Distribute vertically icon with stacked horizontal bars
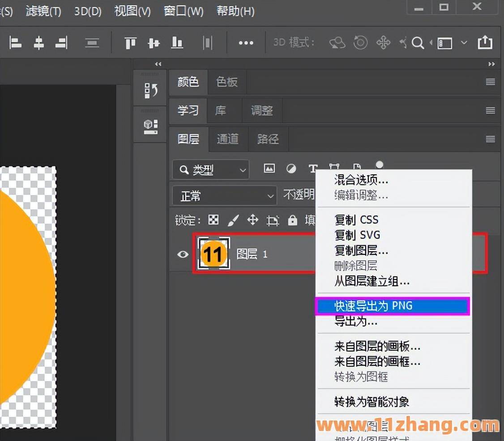Image resolution: width=504 pixels, height=441 pixels. tap(92, 43)
